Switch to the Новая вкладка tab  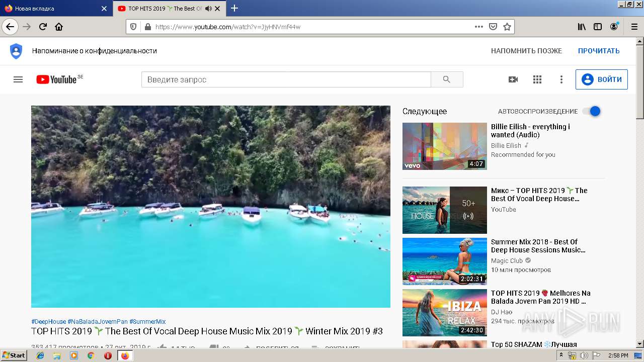pyautogui.click(x=50, y=9)
